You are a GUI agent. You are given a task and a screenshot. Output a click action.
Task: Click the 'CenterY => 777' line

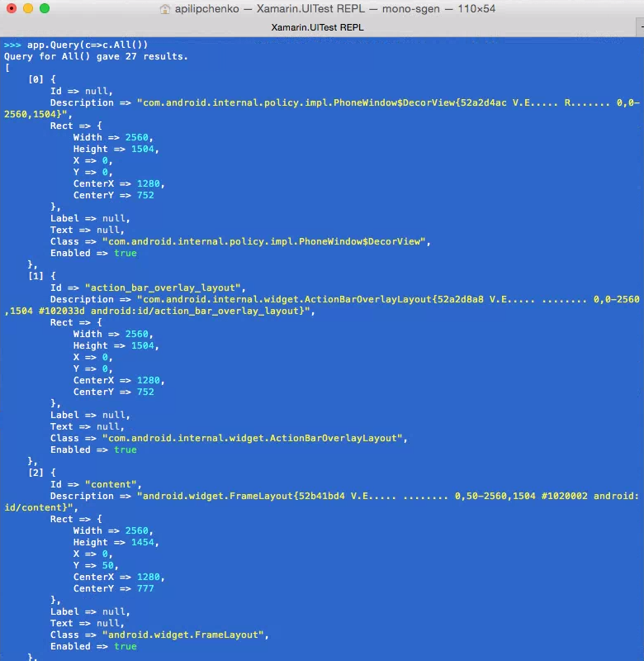coord(114,588)
